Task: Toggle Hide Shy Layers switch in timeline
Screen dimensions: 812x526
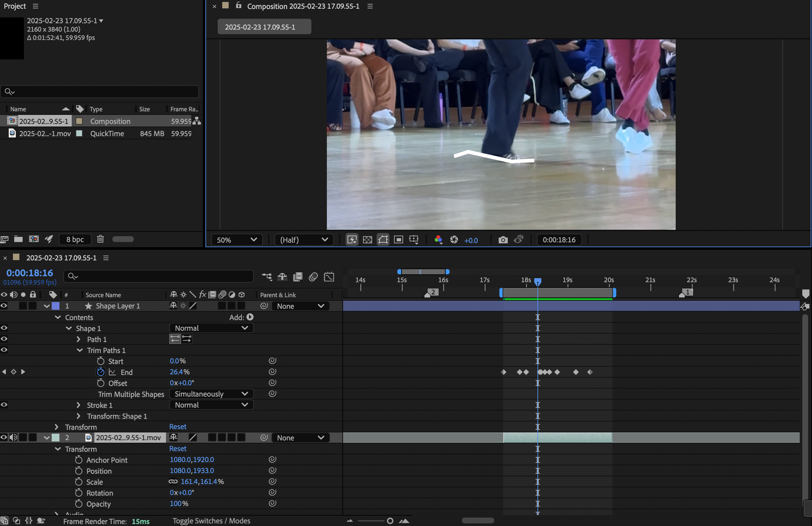Action: (282, 277)
